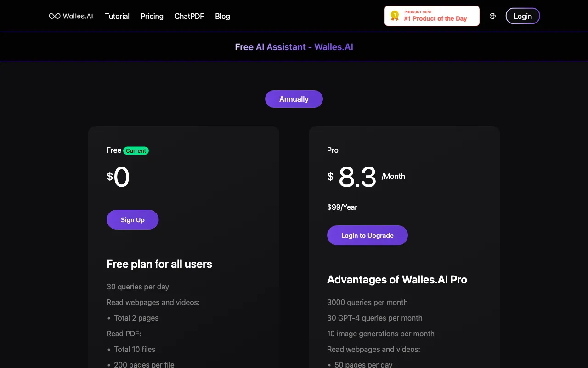
Task: Click the '200 pages per file' bullet
Action: (144, 364)
